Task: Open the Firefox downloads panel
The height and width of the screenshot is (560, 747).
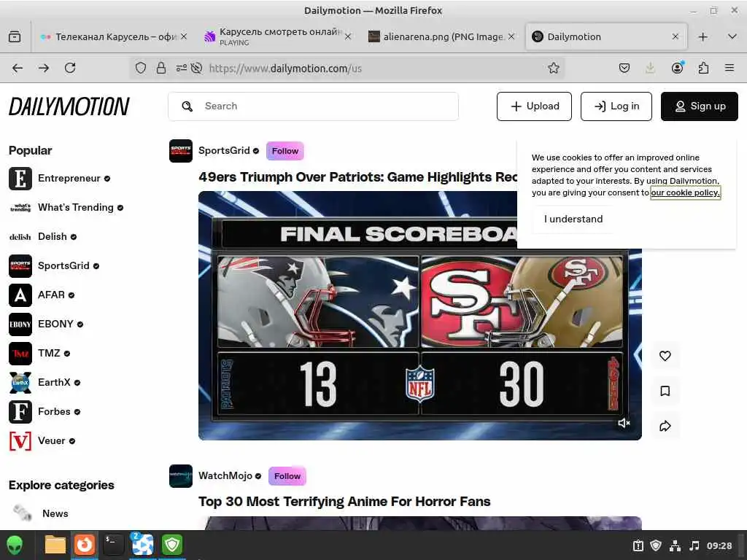Action: 650,68
